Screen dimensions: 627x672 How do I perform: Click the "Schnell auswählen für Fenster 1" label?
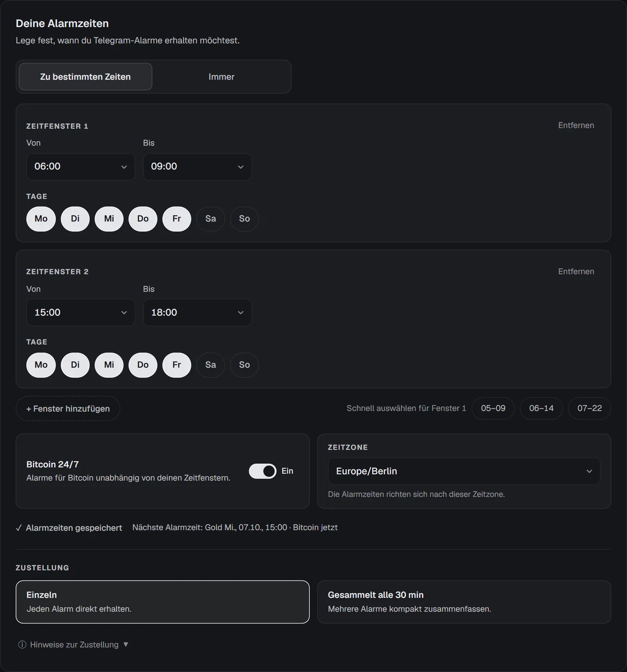[406, 408]
